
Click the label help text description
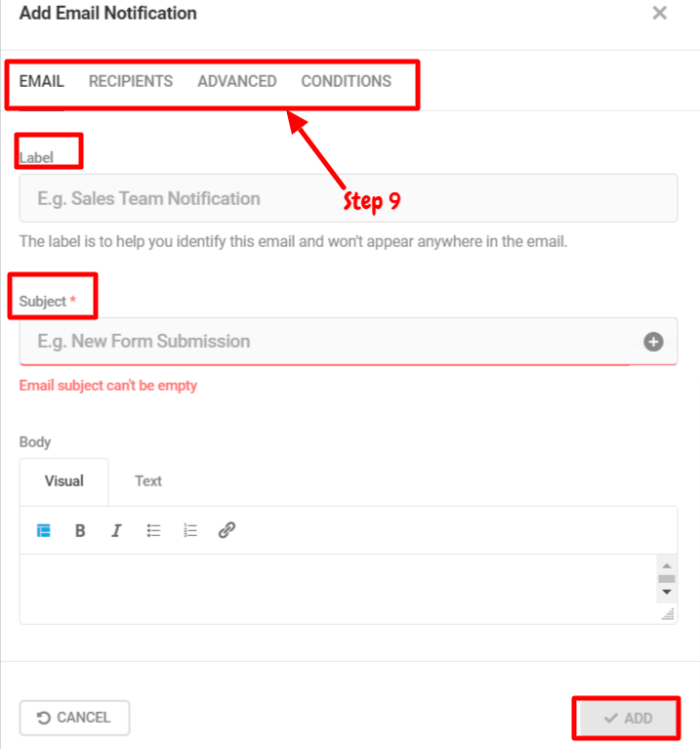click(x=293, y=241)
